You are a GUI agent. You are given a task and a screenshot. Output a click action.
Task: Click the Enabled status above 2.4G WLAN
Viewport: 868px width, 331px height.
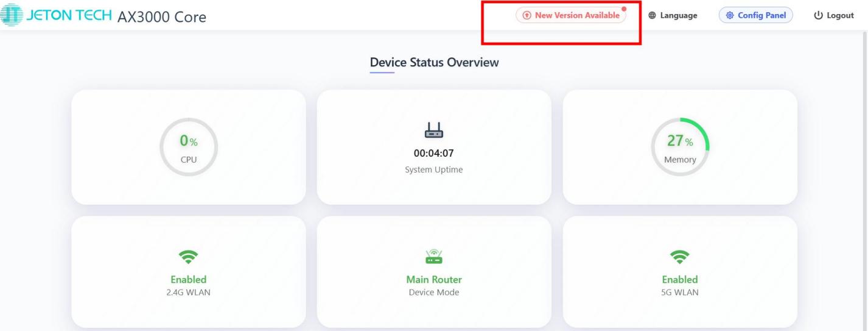[189, 280]
